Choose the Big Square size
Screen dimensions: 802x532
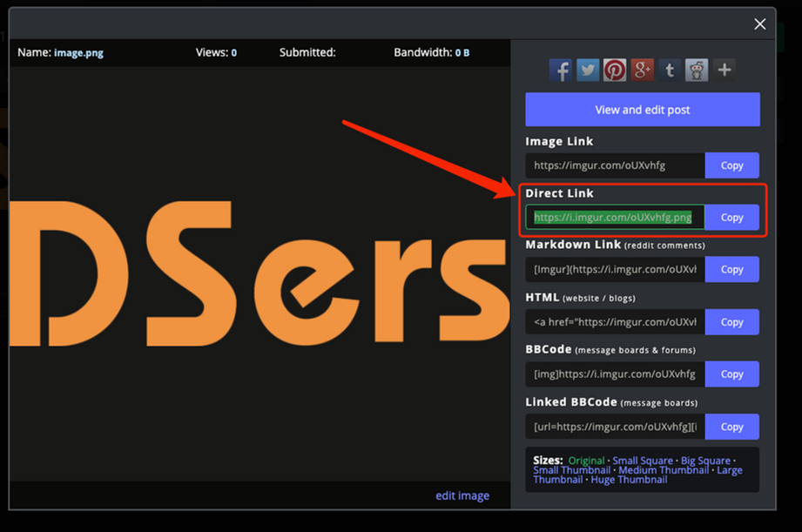point(705,461)
